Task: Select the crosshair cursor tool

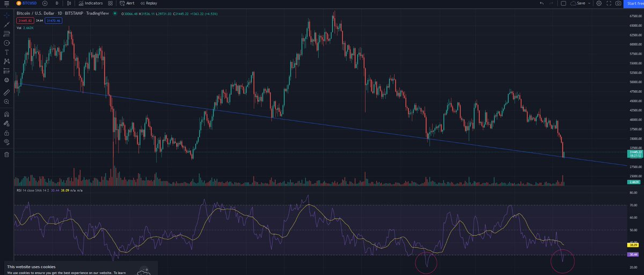Action: (6, 14)
